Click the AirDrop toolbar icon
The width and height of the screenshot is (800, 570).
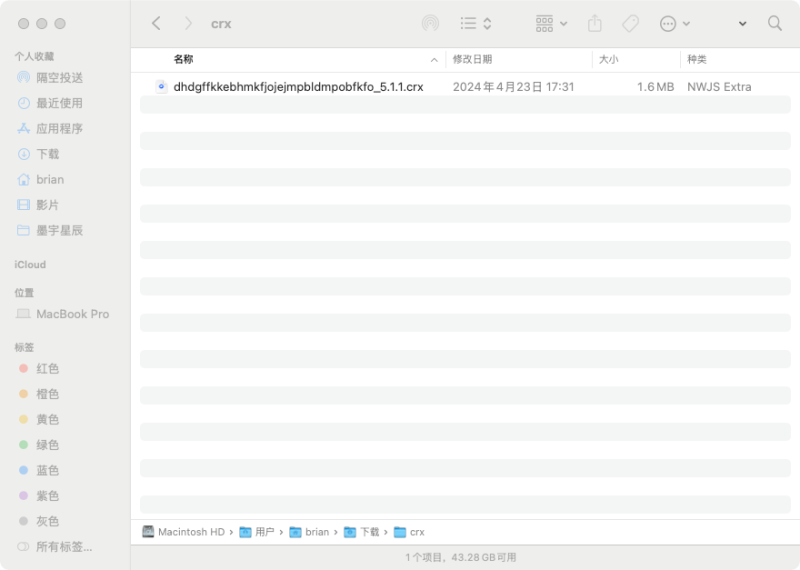coord(430,23)
